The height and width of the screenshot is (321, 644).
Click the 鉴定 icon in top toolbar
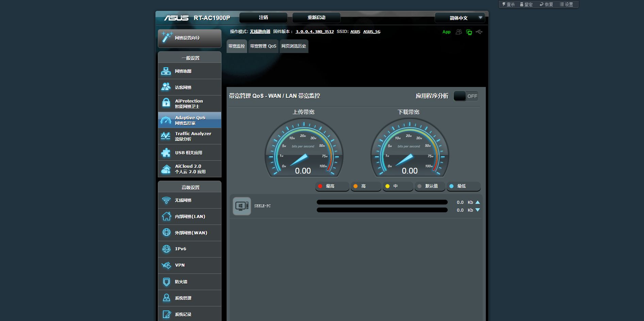click(522, 4)
